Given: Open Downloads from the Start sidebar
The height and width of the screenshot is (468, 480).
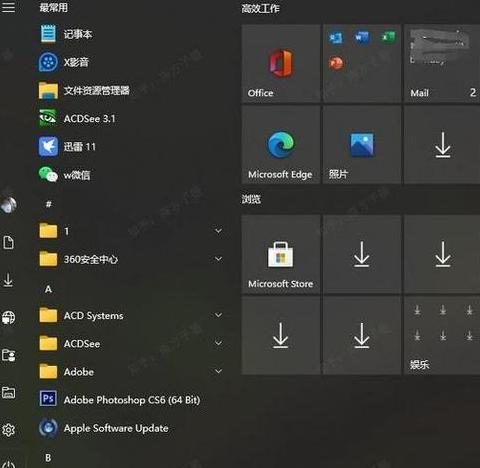Looking at the screenshot, I should (x=8, y=280).
